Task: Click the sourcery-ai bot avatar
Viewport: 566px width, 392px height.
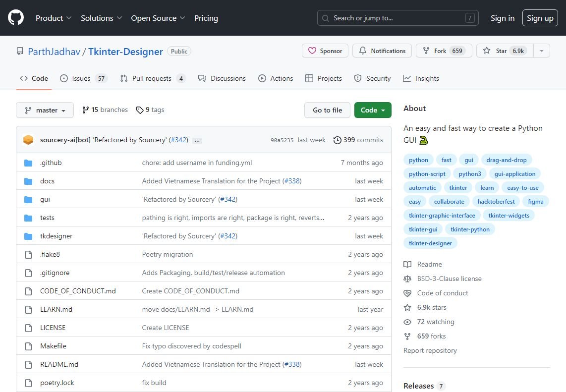Action: (x=28, y=140)
